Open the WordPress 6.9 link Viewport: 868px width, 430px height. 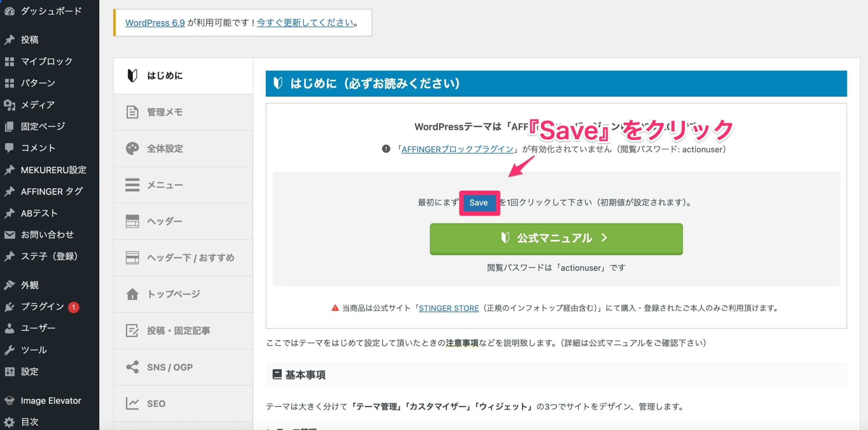(x=155, y=23)
